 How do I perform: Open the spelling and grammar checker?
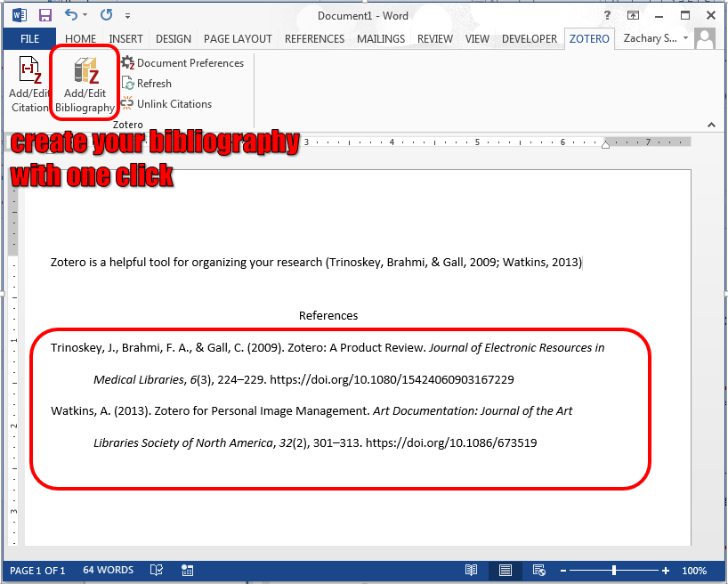coord(157,570)
